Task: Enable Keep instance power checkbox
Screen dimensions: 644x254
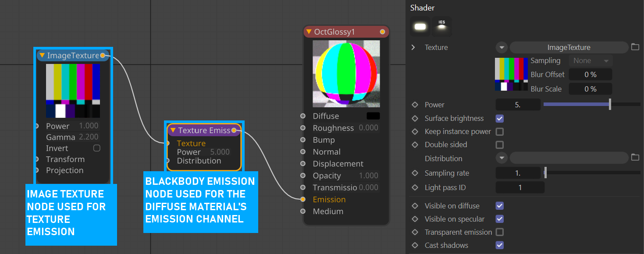Action: click(x=499, y=131)
